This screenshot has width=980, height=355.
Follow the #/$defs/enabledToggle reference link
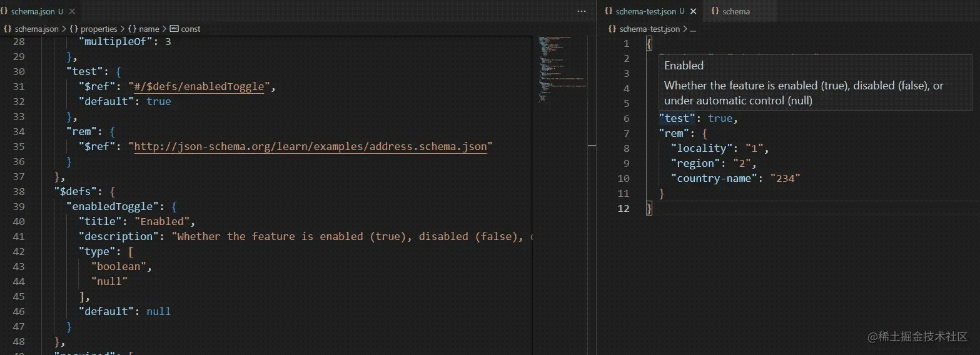tap(199, 87)
